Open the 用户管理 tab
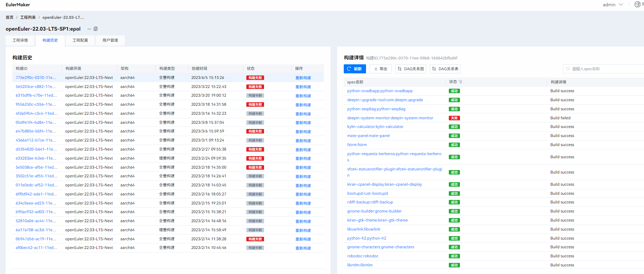Viewport: 644px width, 274px height. (x=110, y=40)
